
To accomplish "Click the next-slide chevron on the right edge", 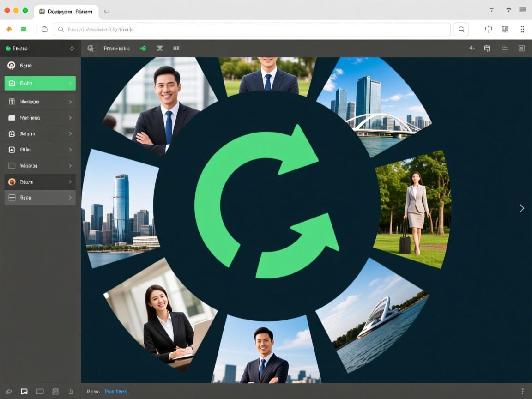I will [521, 208].
